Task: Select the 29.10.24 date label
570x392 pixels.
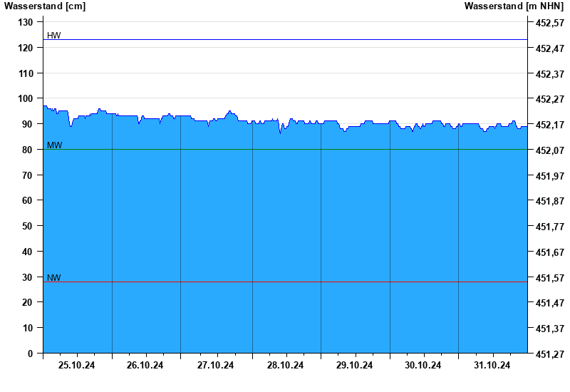Action: click(x=354, y=366)
